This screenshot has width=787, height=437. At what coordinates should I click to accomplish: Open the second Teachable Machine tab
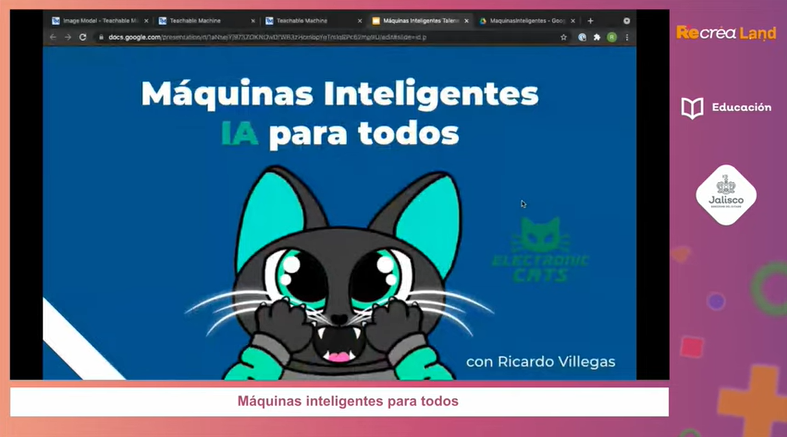click(x=206, y=21)
